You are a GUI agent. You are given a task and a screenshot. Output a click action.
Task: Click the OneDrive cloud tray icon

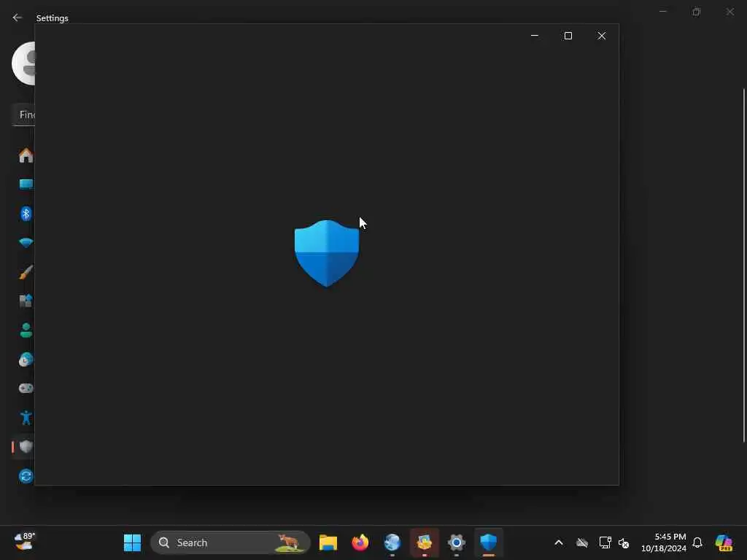(x=582, y=542)
